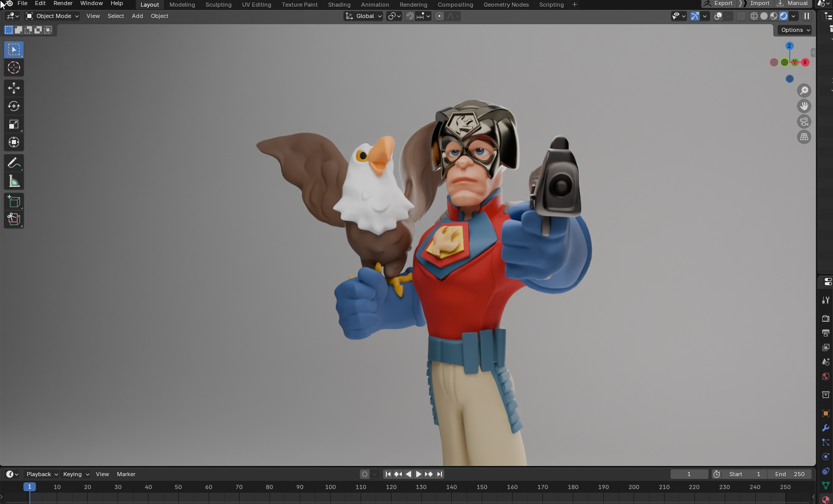Open the Object properties tab

(x=826, y=413)
